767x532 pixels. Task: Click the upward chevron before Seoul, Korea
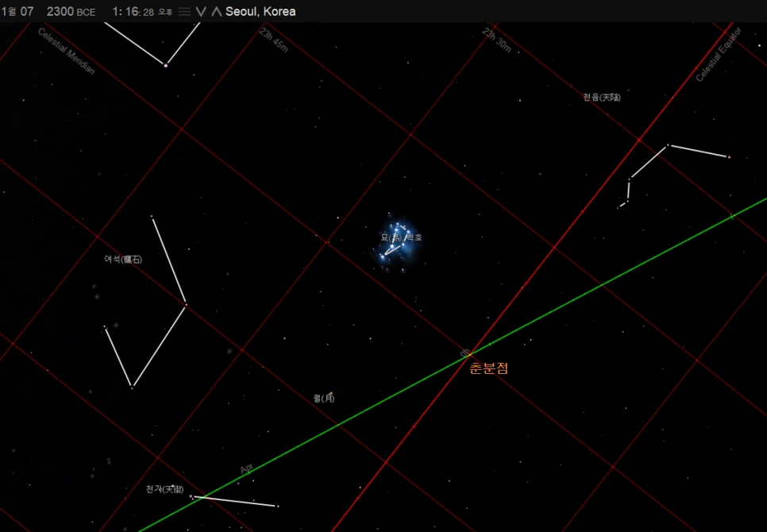pyautogui.click(x=217, y=12)
